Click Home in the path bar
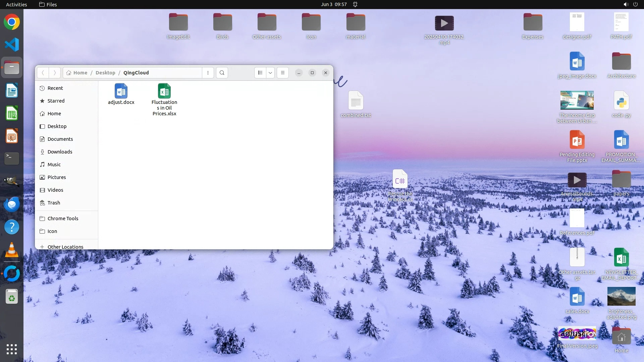Image resolution: width=644 pixels, height=362 pixels. click(80, 73)
